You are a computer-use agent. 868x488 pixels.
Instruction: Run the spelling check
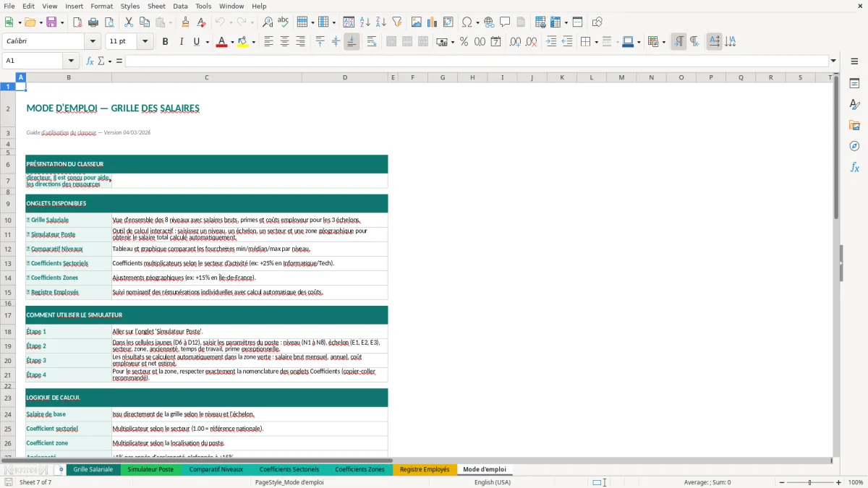pos(283,22)
